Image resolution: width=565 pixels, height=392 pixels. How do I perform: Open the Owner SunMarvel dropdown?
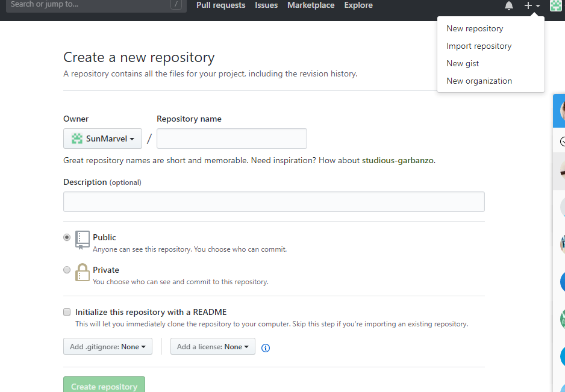click(102, 138)
